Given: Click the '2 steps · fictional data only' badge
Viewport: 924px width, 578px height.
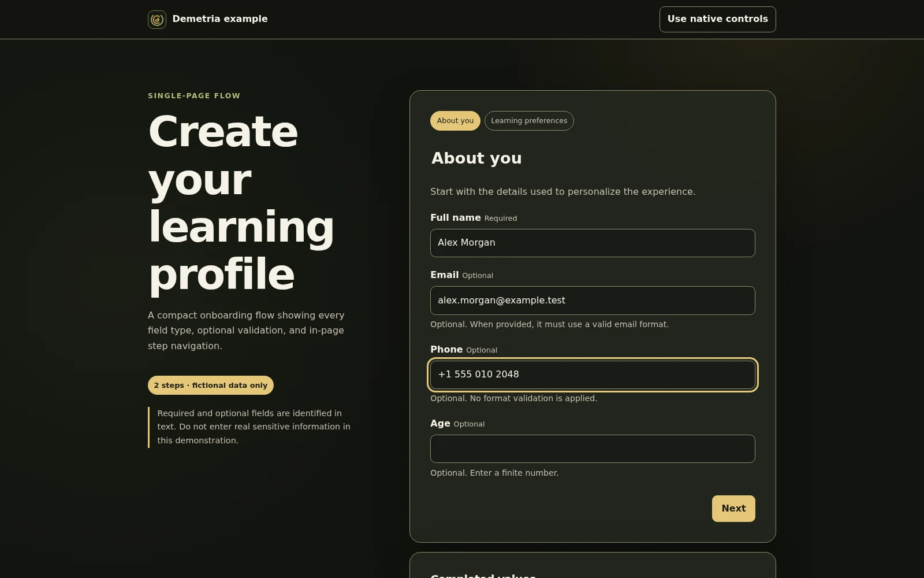Looking at the screenshot, I should (x=211, y=386).
